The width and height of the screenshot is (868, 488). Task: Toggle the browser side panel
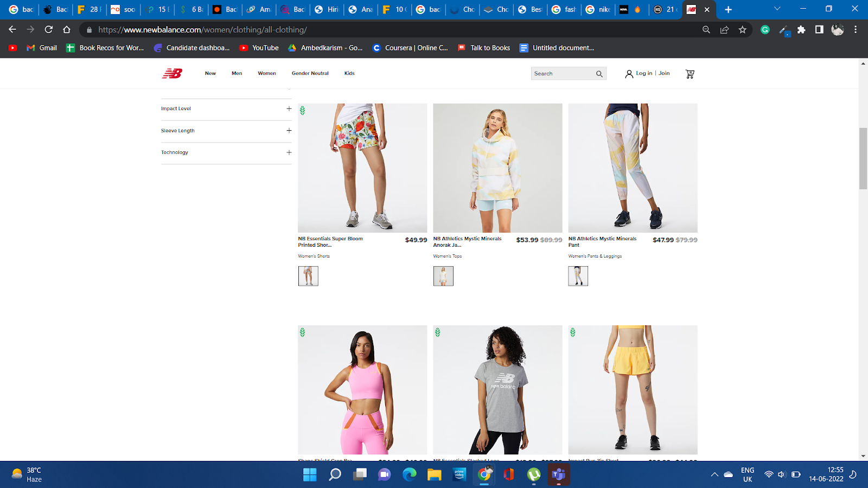[x=819, y=30]
